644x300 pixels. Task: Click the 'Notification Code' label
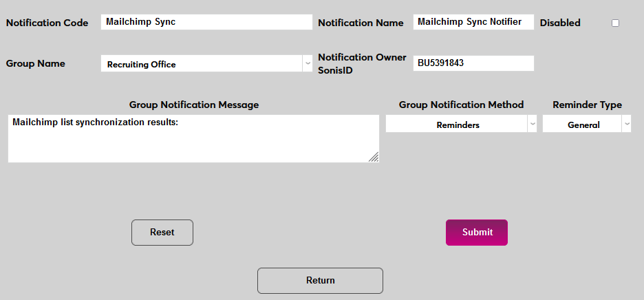coord(47,23)
